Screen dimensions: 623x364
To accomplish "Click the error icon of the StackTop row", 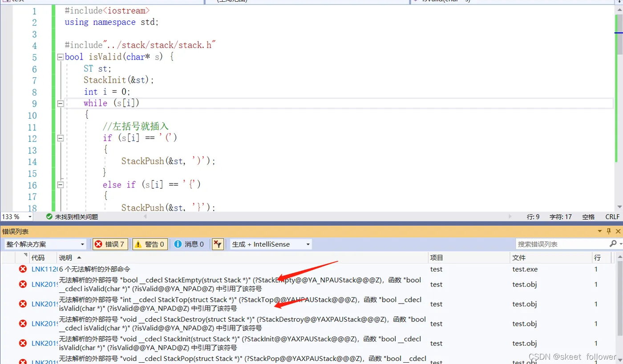I will (23, 304).
